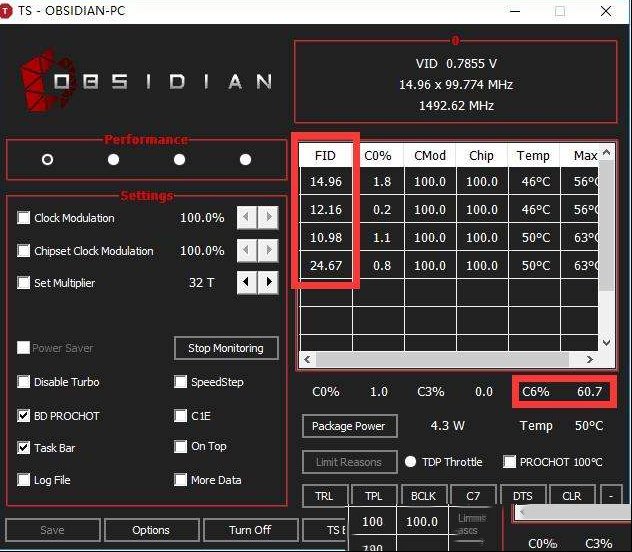Image resolution: width=632 pixels, height=552 pixels.
Task: Click the 4.3 W package power value
Action: (447, 425)
